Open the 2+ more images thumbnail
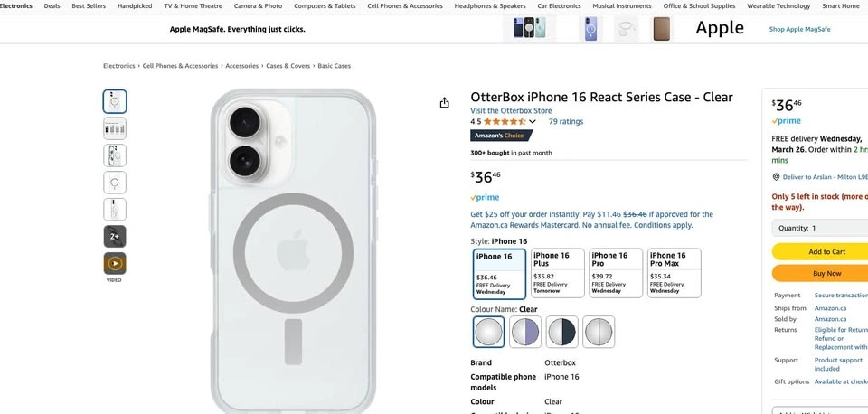Screen dimensions: 868x414 coord(115,237)
